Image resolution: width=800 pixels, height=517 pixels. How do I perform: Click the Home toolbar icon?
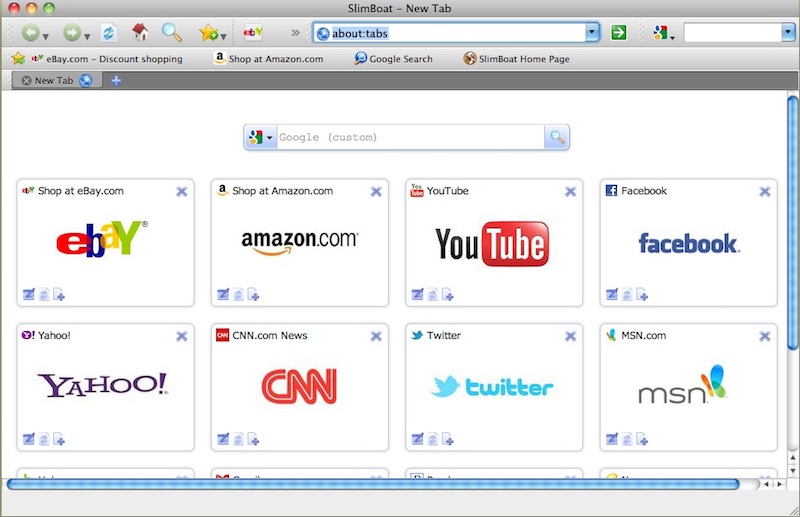point(140,33)
